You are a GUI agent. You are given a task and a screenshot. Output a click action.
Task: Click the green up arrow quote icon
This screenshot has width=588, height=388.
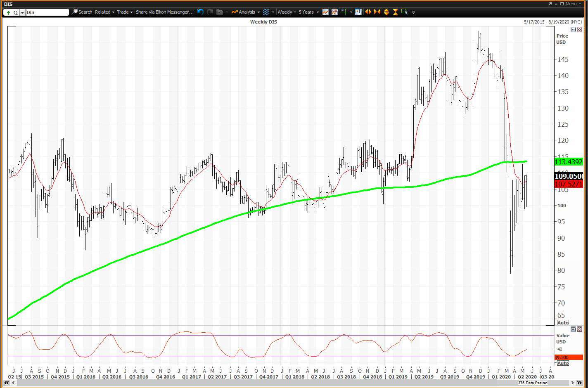[9, 12]
